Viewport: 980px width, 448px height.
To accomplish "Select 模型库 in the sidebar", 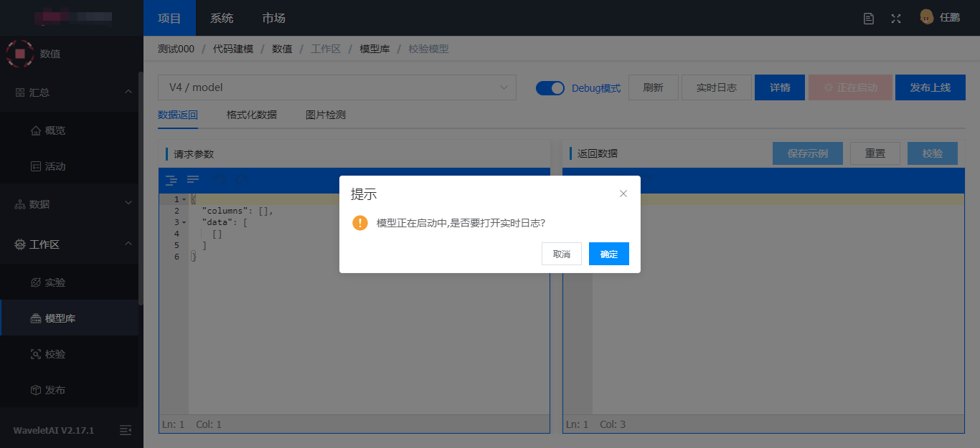I will click(69, 318).
